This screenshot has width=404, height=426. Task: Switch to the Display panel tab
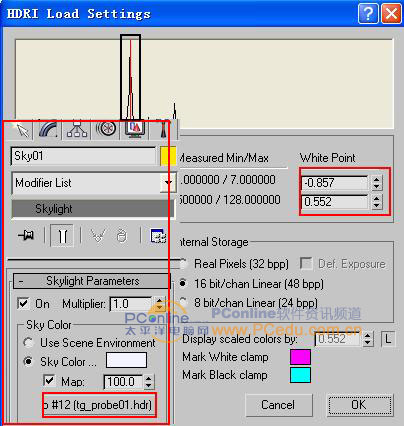[135, 129]
